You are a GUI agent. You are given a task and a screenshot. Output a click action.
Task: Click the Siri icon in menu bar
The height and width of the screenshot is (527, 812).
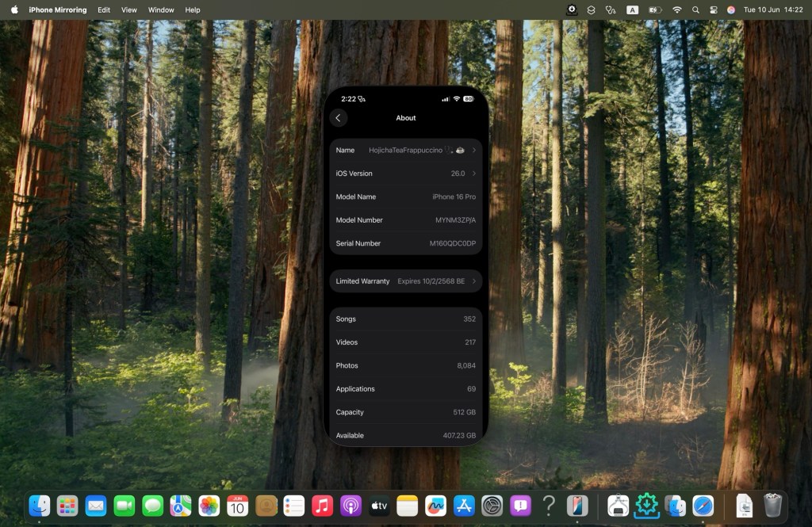[x=730, y=10]
